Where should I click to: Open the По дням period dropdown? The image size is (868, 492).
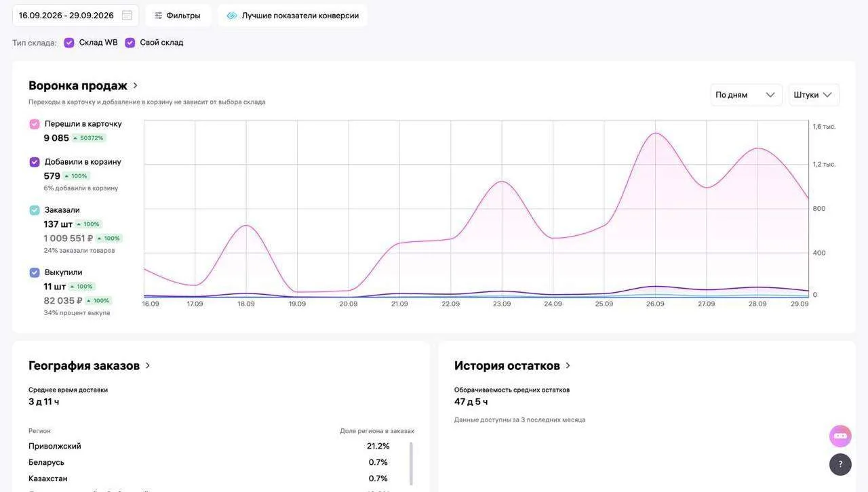746,95
